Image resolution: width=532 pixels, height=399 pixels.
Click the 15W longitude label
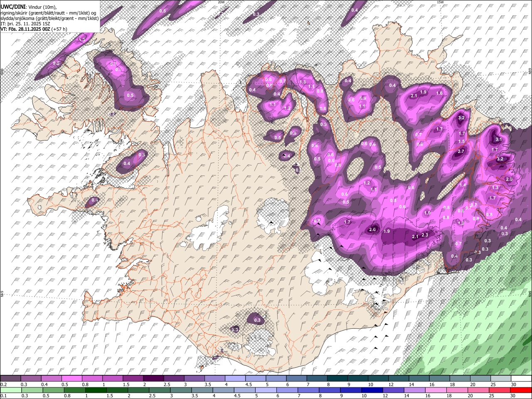(x=440, y=2)
